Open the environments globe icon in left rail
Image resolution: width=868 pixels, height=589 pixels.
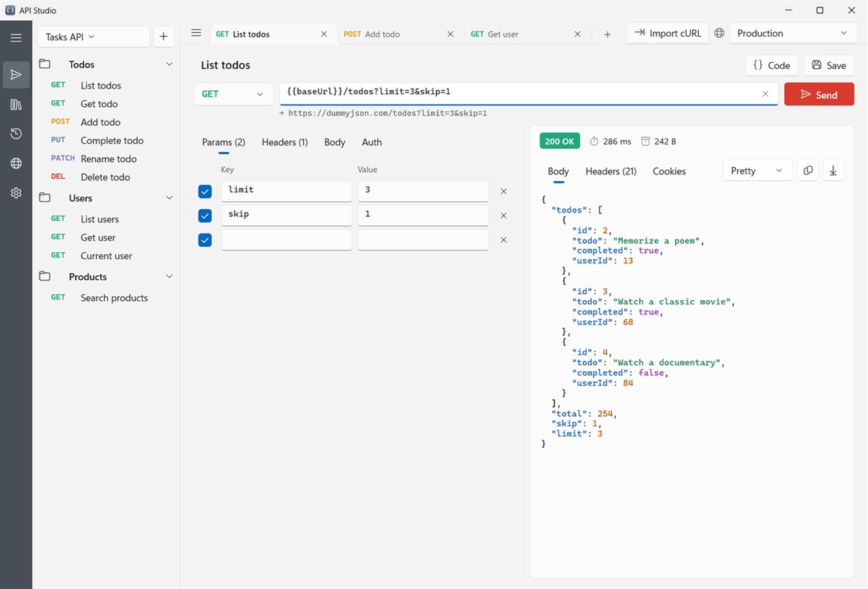click(16, 162)
